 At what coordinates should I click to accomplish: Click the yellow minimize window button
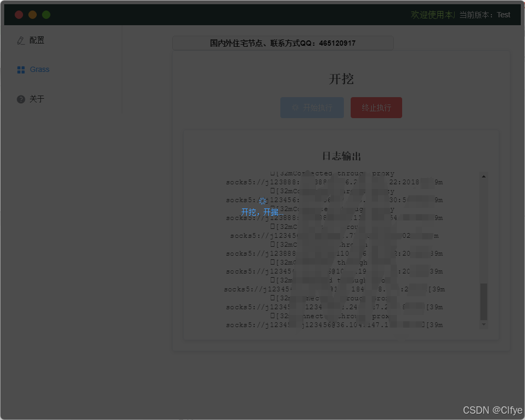click(33, 15)
